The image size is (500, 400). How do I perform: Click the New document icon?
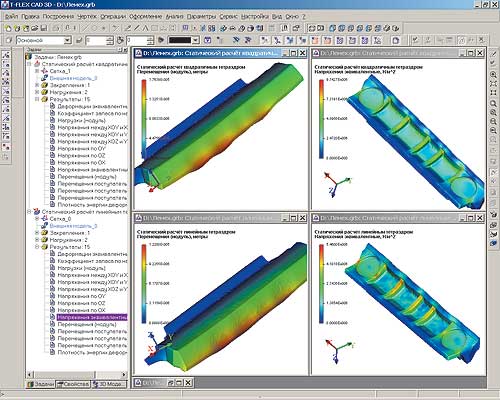(8, 28)
